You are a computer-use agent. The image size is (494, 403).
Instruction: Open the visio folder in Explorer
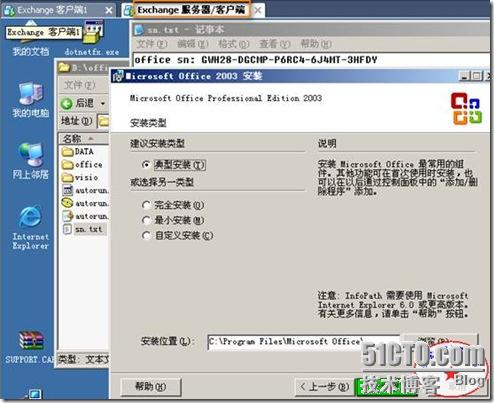coord(80,177)
